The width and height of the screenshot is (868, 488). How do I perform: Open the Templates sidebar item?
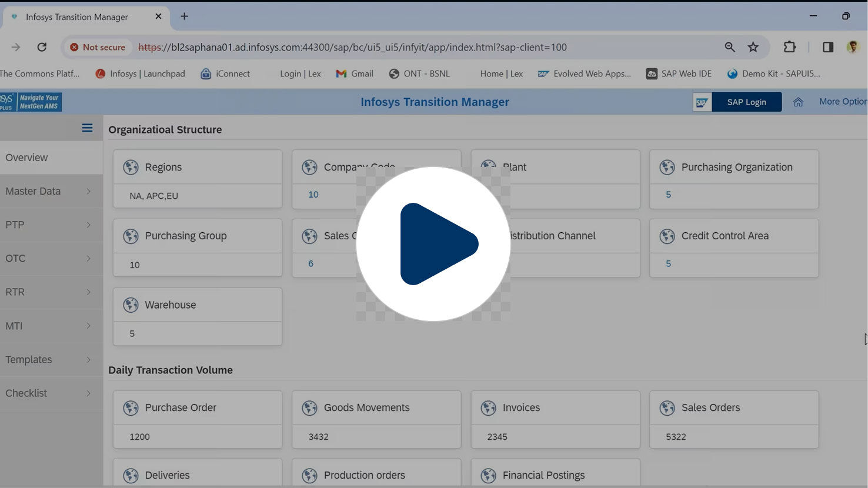[x=51, y=359]
